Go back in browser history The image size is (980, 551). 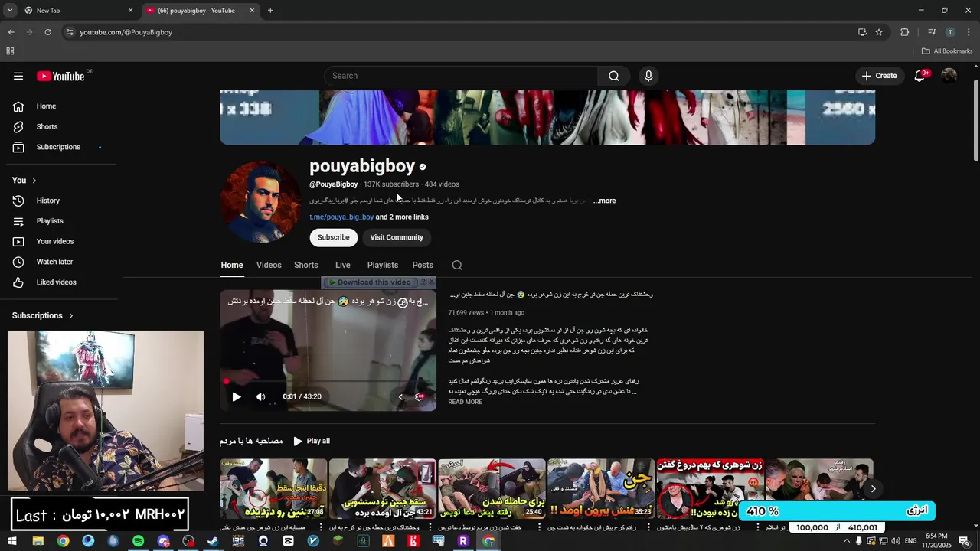[11, 32]
